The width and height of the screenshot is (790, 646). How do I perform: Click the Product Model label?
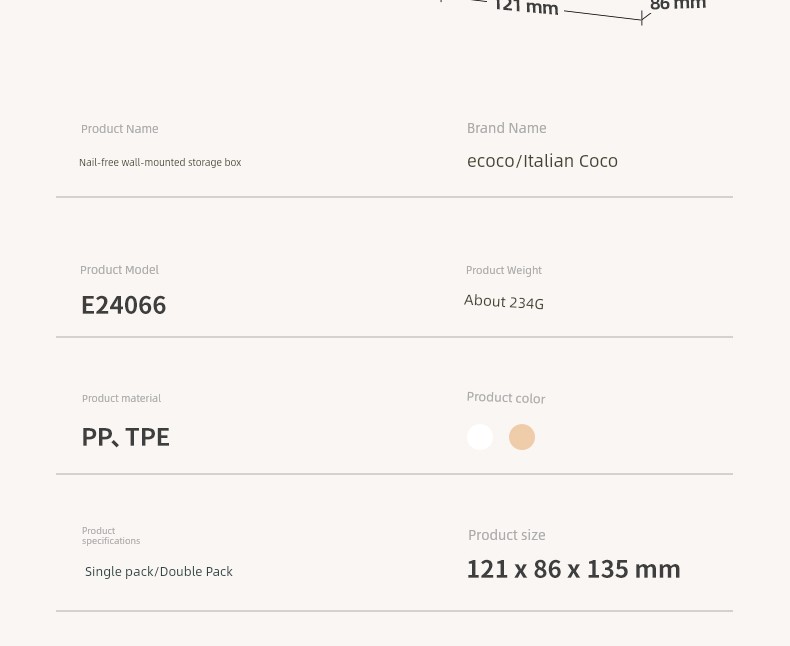click(119, 270)
